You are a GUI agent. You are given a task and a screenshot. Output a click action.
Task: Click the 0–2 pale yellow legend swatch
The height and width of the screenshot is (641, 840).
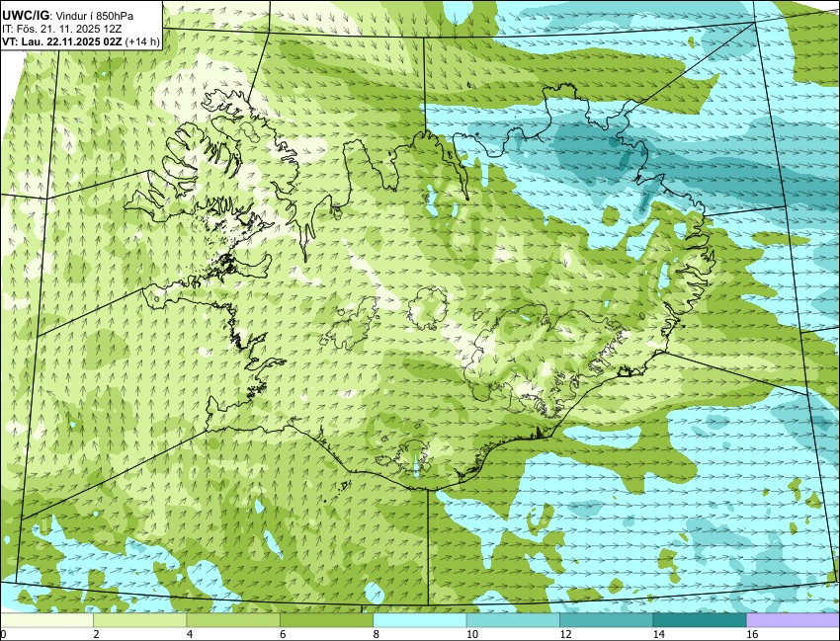(46, 620)
